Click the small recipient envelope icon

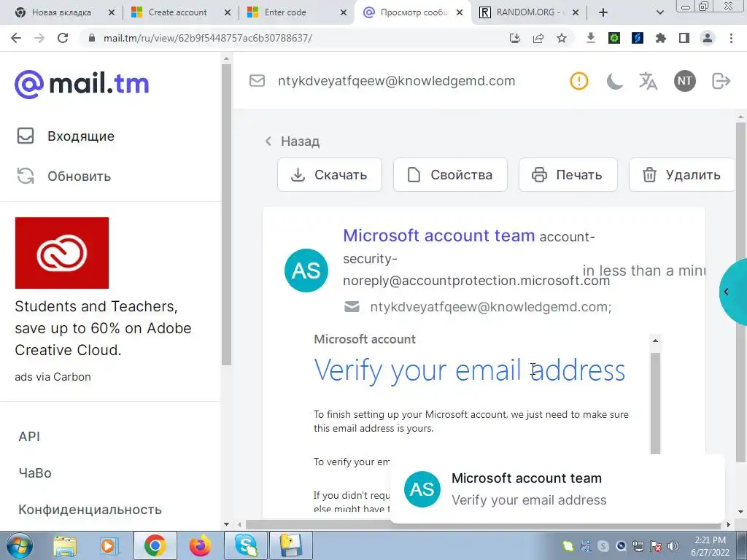tap(352, 307)
